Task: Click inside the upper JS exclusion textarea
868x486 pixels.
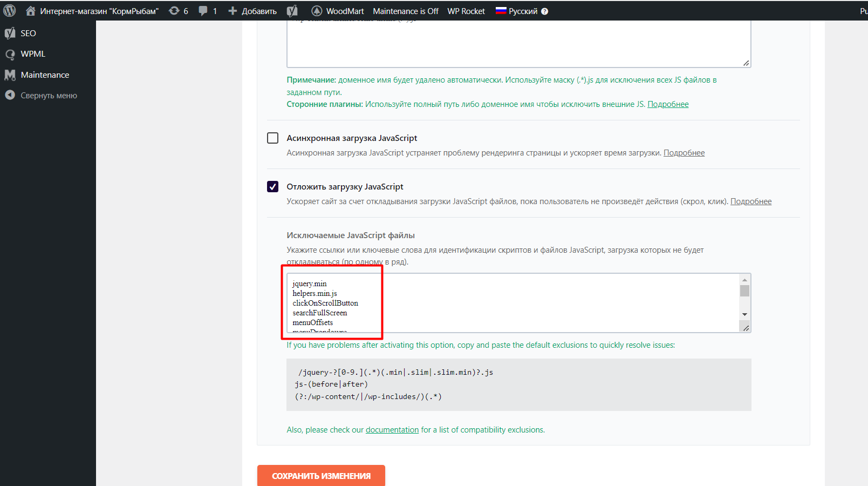Action: pyautogui.click(x=518, y=44)
